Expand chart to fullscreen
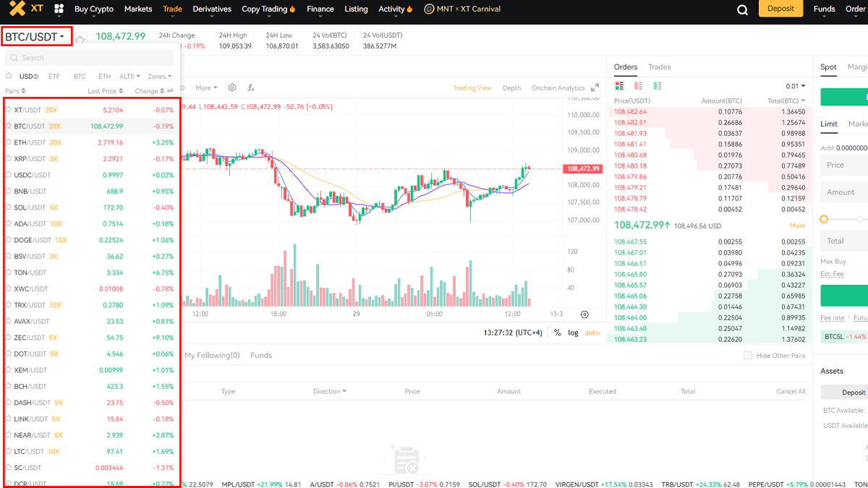868x488 pixels. pos(595,87)
